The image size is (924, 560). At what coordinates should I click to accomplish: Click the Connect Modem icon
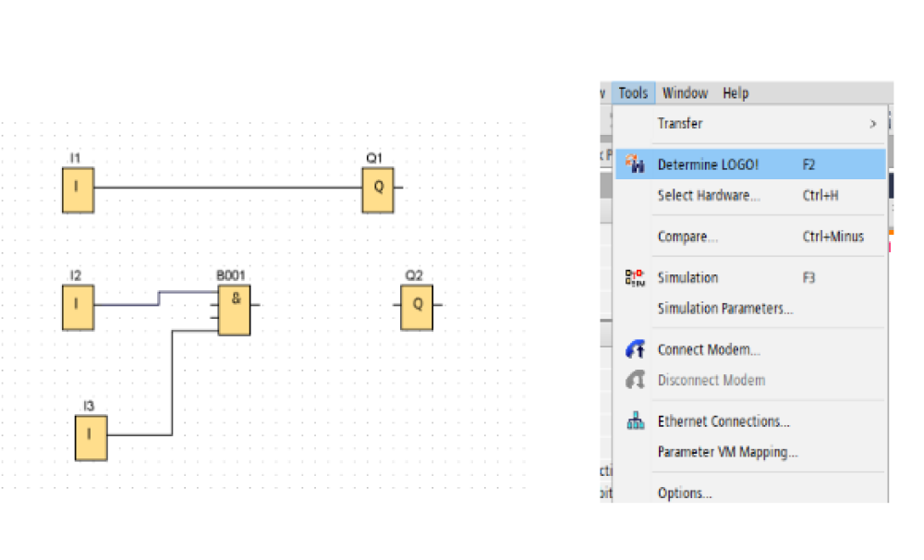click(x=635, y=349)
